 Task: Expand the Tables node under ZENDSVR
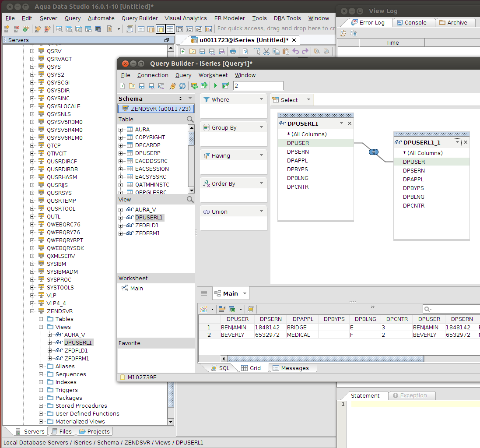coord(41,319)
